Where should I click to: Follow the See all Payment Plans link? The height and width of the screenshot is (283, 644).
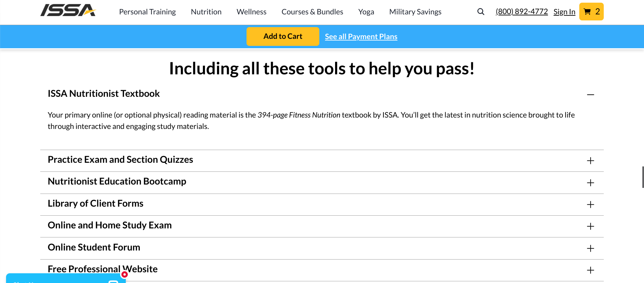point(361,37)
